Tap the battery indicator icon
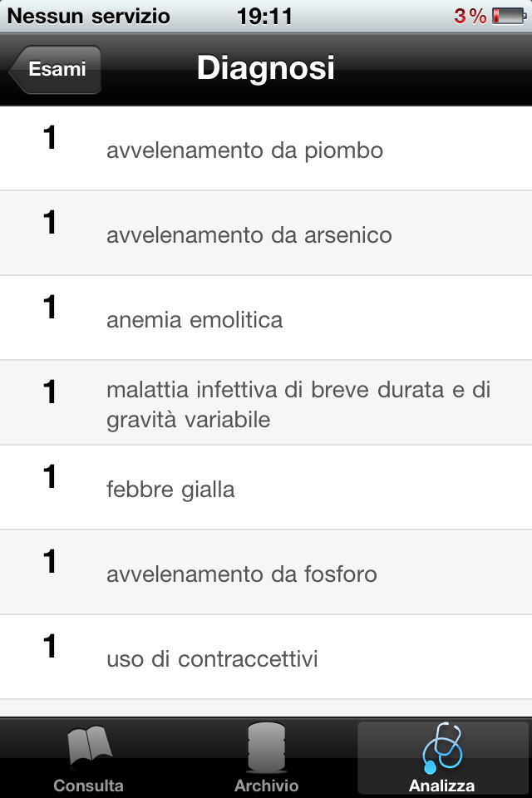The width and height of the screenshot is (532, 798). 509,16
